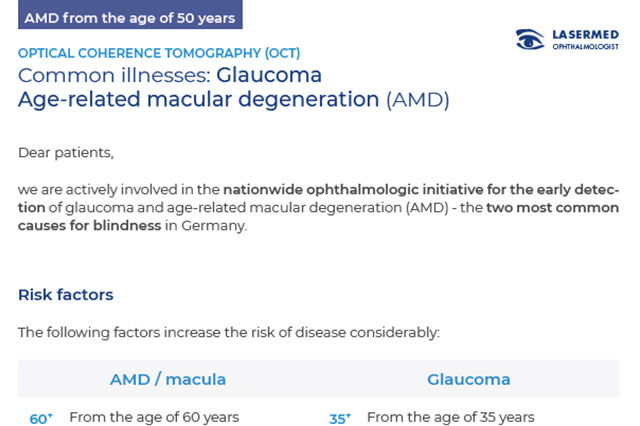Click the 60+ age icon
This screenshot has height=426, width=640.
tap(40, 419)
